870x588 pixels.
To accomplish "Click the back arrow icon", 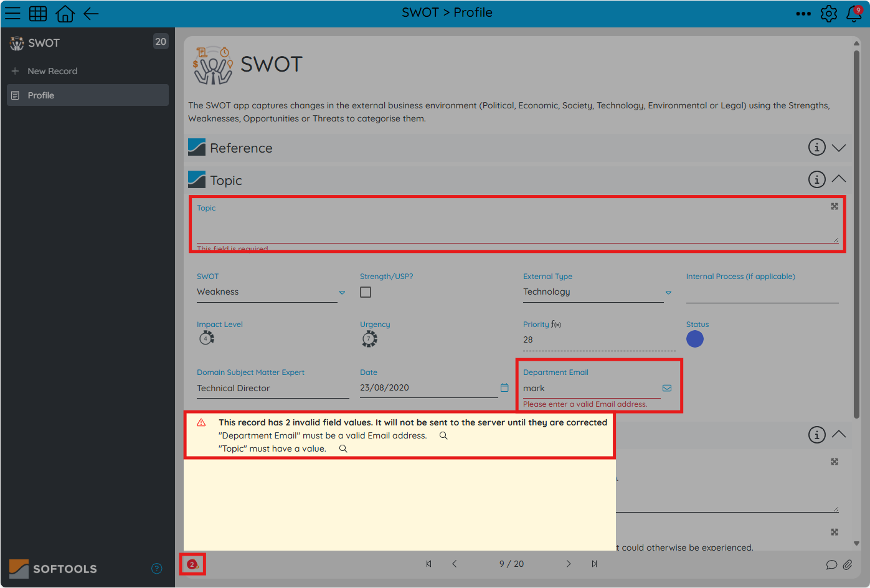I will (91, 13).
